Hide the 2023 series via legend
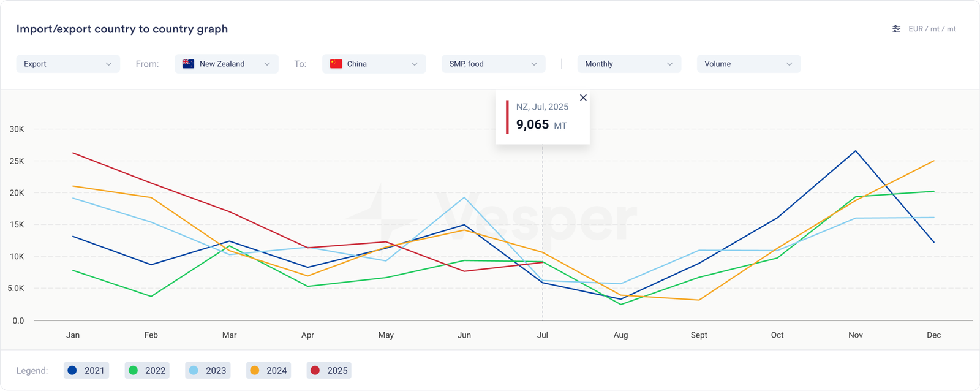 tap(208, 370)
